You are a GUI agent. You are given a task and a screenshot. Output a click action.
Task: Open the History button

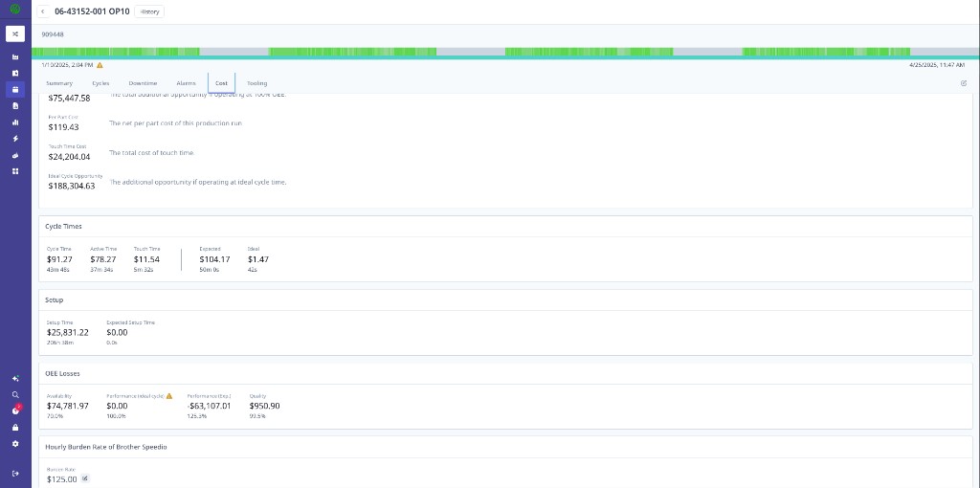tap(149, 11)
